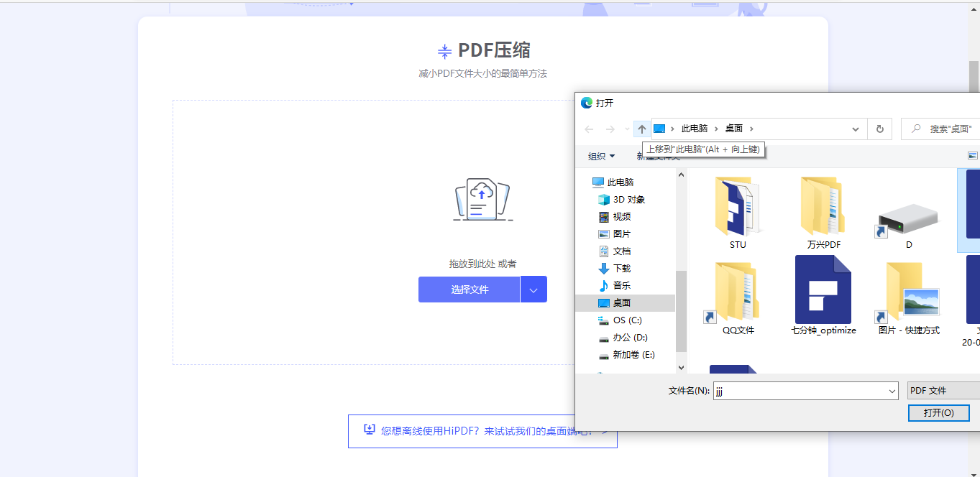The image size is (980, 477).
Task: Select 桌面 in the navigation sidebar
Action: [622, 302]
